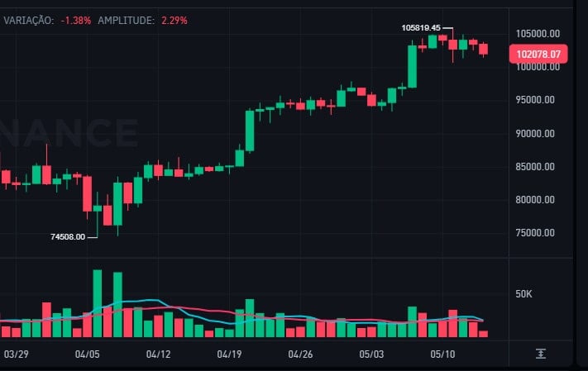Screen dimensions: 588x371
Task: Click the 05/03 date label
Action: (x=372, y=354)
